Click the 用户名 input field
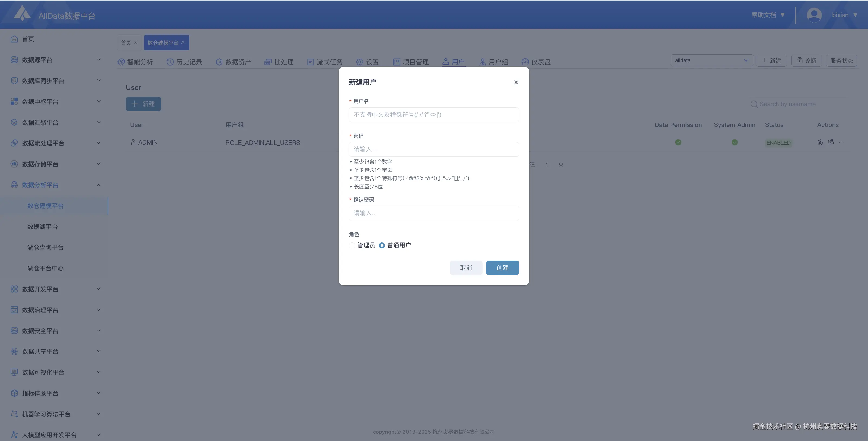The image size is (868, 441). [433, 114]
